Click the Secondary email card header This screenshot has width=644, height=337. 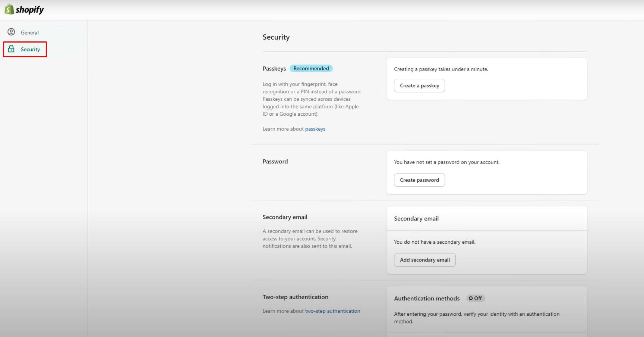click(x=416, y=219)
